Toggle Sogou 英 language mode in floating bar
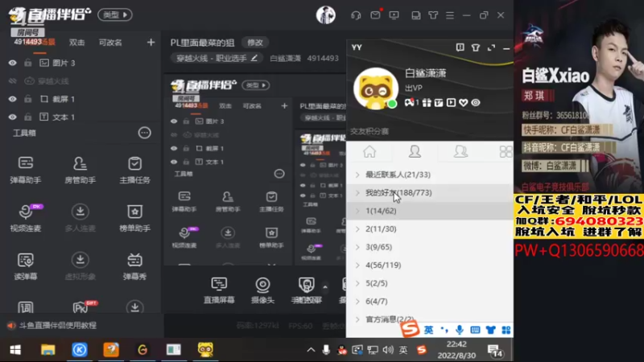The height and width of the screenshot is (362, 644). coord(428,330)
